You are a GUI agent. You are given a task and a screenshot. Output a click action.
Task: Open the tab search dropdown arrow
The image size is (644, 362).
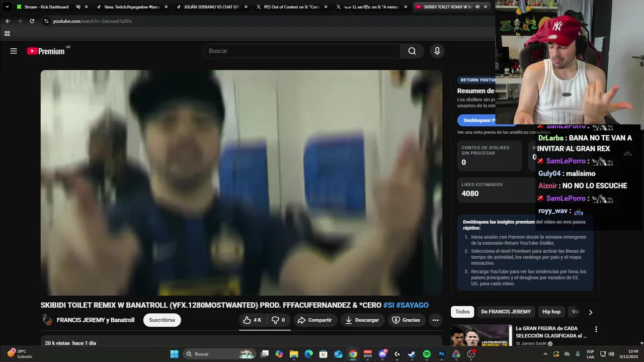coord(7,7)
